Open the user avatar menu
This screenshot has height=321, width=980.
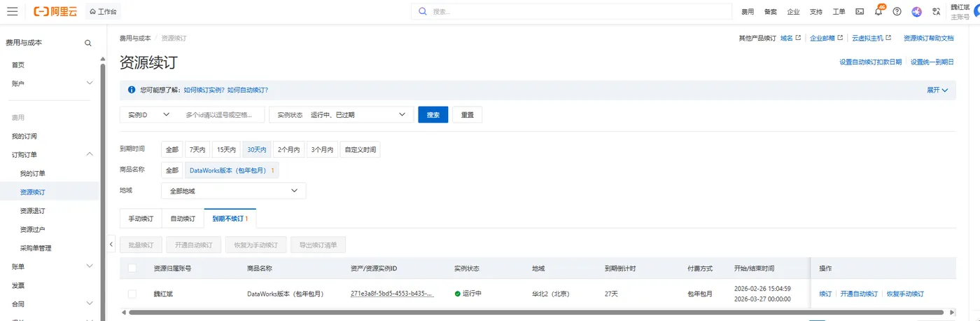(976, 11)
